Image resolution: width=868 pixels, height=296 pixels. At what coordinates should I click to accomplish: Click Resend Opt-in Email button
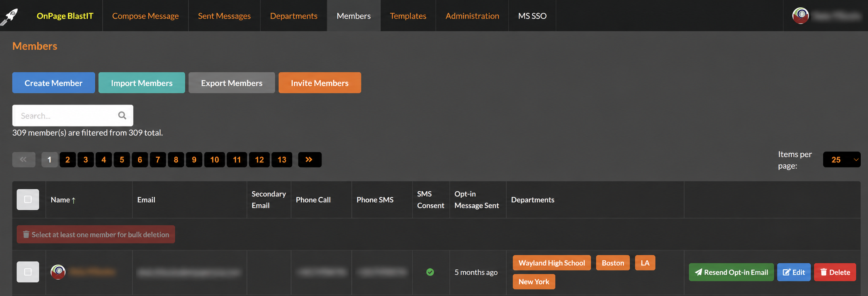point(731,272)
